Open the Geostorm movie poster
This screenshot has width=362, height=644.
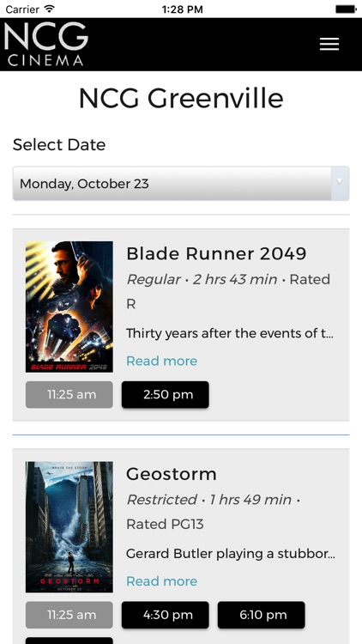tap(69, 527)
